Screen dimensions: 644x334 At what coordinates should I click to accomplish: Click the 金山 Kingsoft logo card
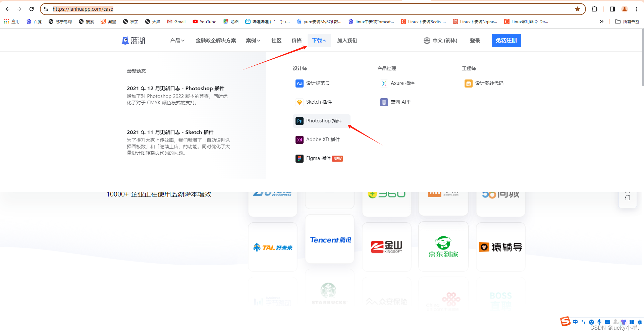click(387, 247)
